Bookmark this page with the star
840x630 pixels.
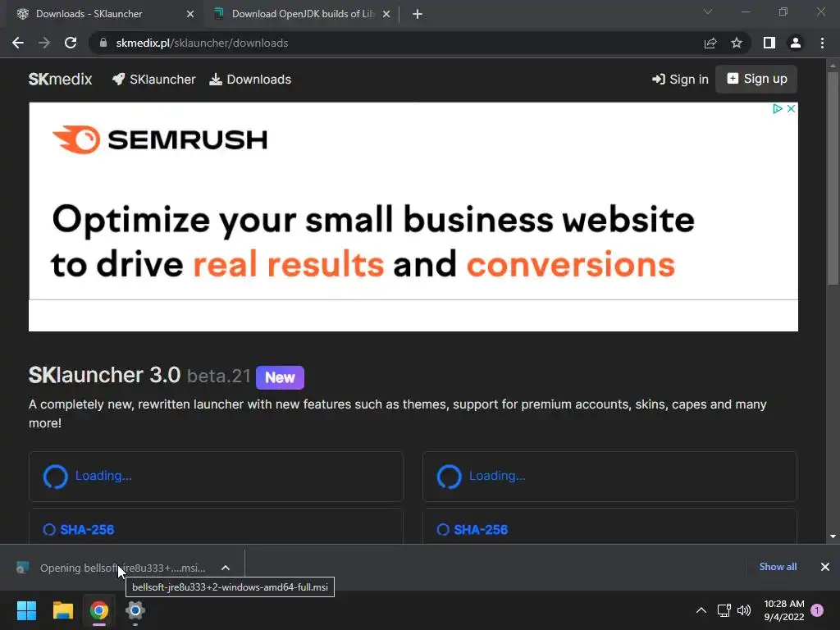point(737,43)
